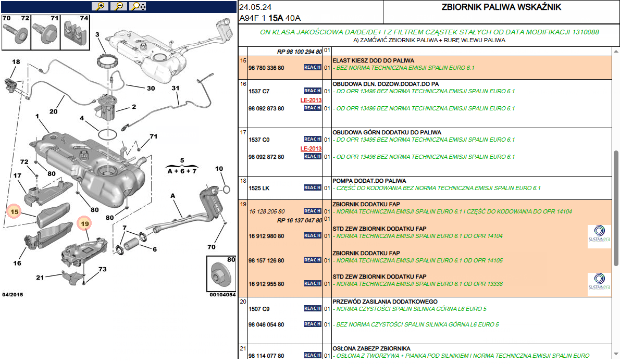Click REACH badge for 98 046 054 80
The image size is (620, 364).
point(313,324)
